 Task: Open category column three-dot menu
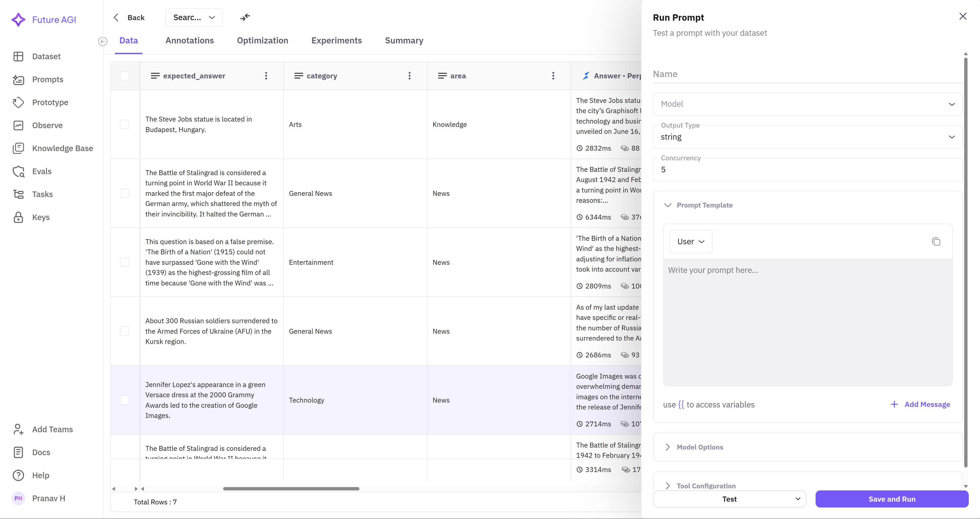[409, 76]
